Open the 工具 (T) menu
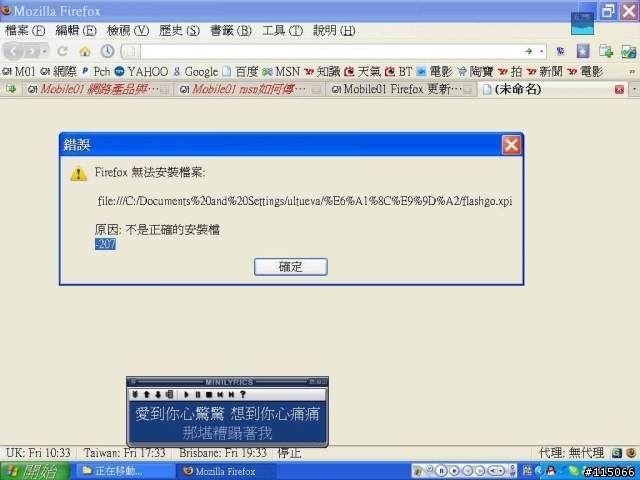This screenshot has width=640, height=480. coord(282,31)
